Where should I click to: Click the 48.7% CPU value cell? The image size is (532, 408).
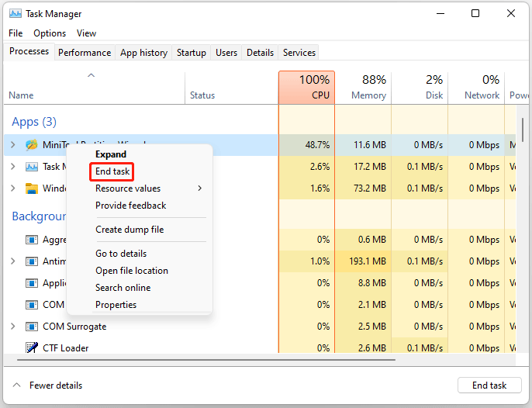pos(307,145)
